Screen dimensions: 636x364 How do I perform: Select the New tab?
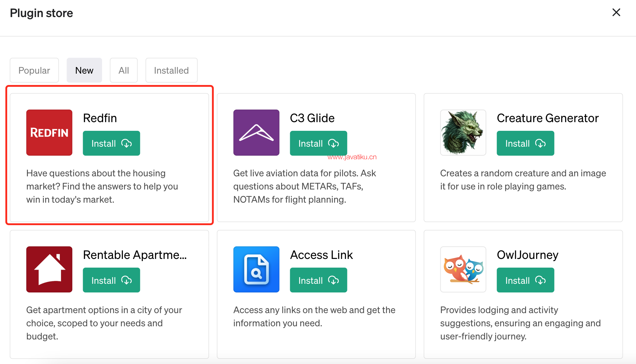(x=84, y=70)
